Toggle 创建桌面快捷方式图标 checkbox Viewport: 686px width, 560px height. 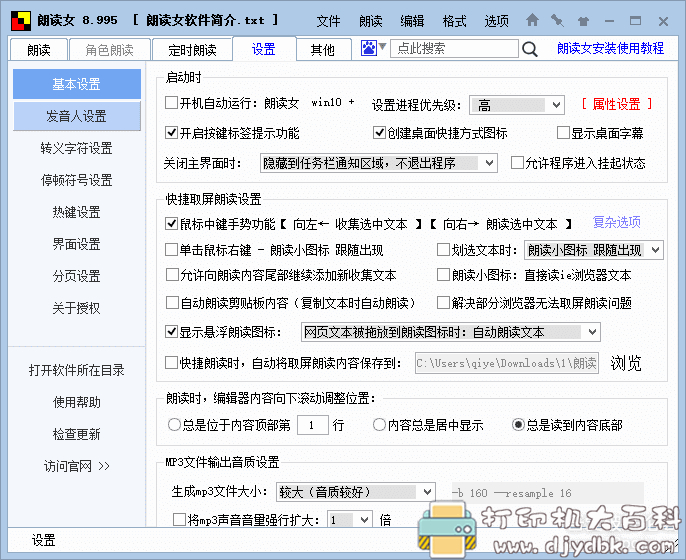(x=379, y=133)
